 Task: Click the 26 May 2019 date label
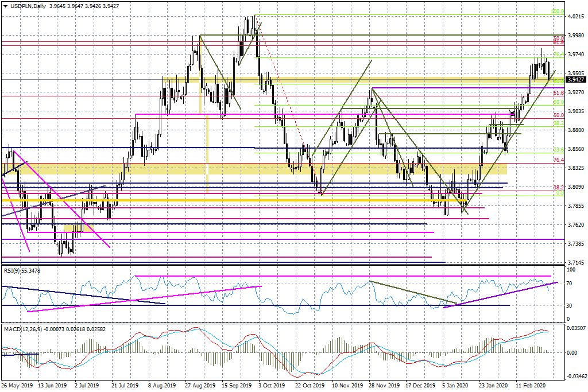point(17,385)
